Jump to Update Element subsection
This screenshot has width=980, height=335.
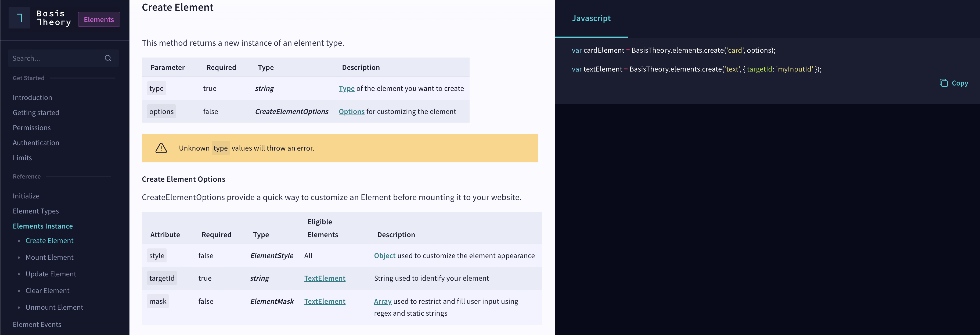click(51, 274)
